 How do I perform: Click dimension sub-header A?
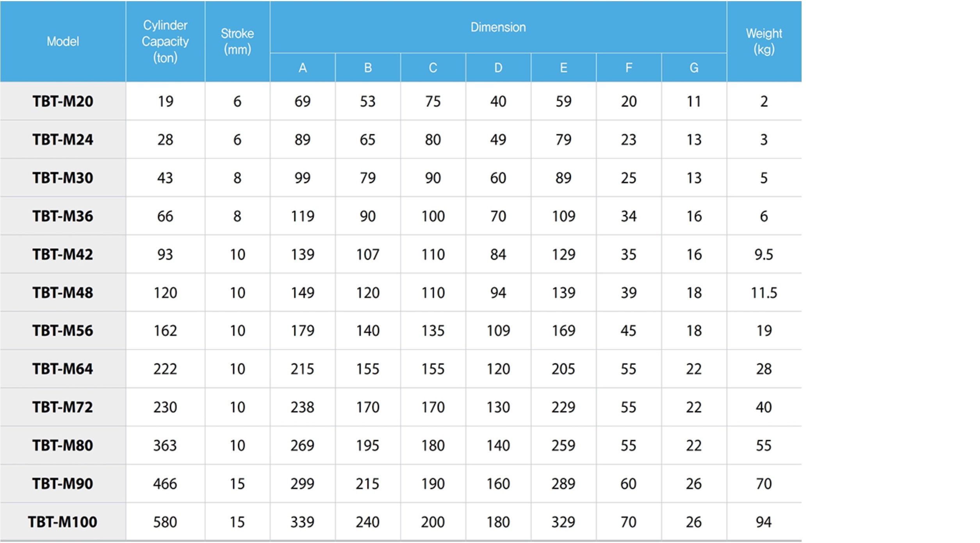[x=303, y=68]
